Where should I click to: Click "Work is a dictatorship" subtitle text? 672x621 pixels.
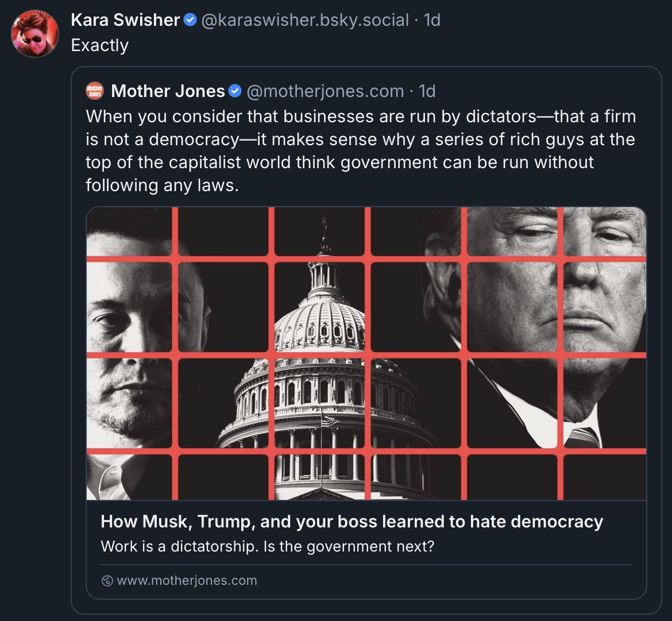pyautogui.click(x=267, y=546)
